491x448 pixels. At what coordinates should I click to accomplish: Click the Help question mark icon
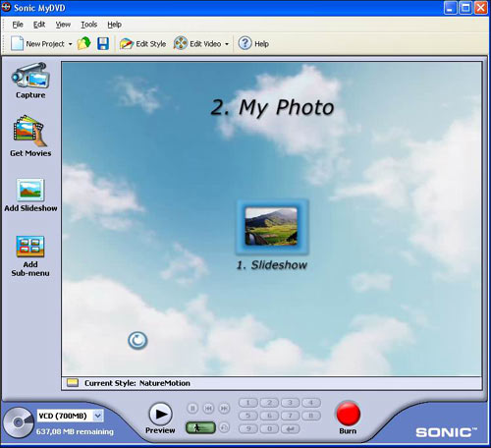tap(245, 43)
